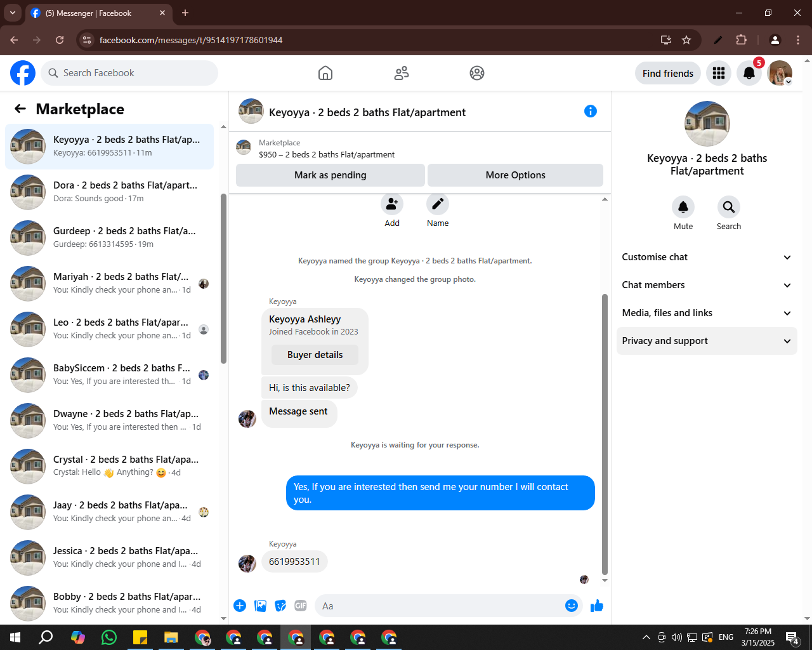Expand the Customise chat section
The width and height of the screenshot is (812, 650).
[x=707, y=257]
